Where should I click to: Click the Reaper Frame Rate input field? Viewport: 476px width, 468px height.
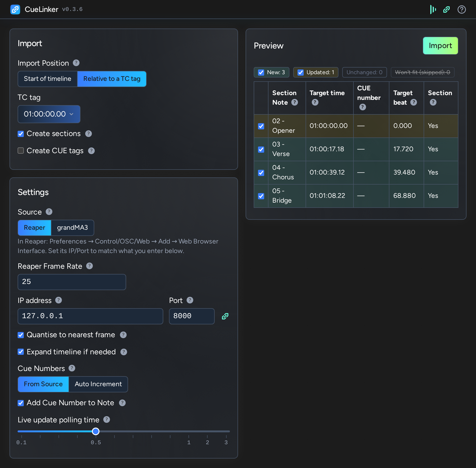click(x=72, y=282)
